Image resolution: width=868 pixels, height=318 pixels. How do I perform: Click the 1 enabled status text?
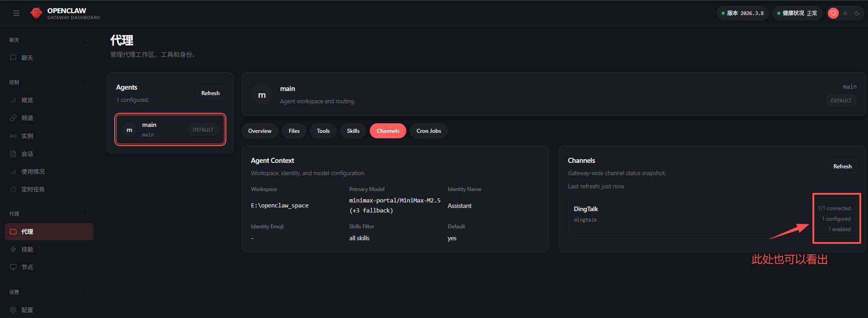[839, 229]
